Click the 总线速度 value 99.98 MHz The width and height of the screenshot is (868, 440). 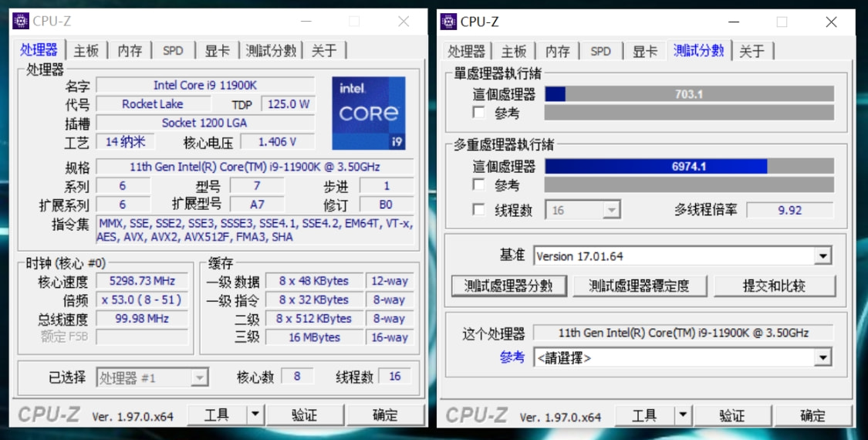pos(142,319)
